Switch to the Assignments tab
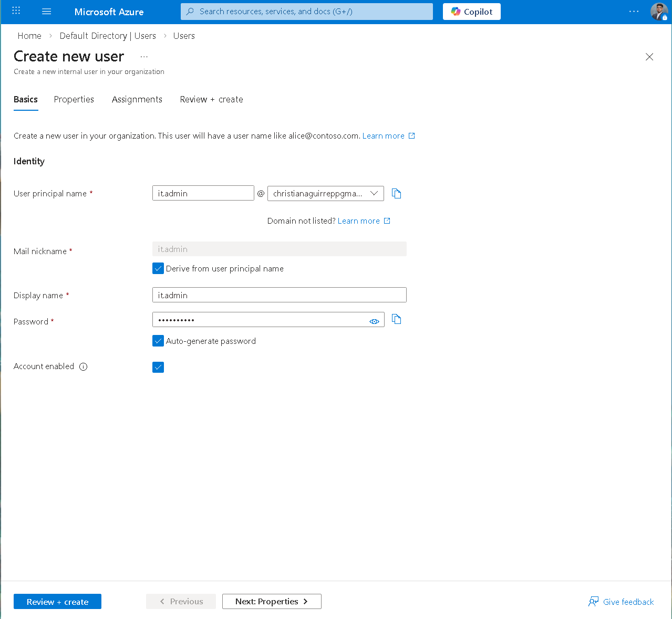This screenshot has width=672, height=619. pos(137,99)
